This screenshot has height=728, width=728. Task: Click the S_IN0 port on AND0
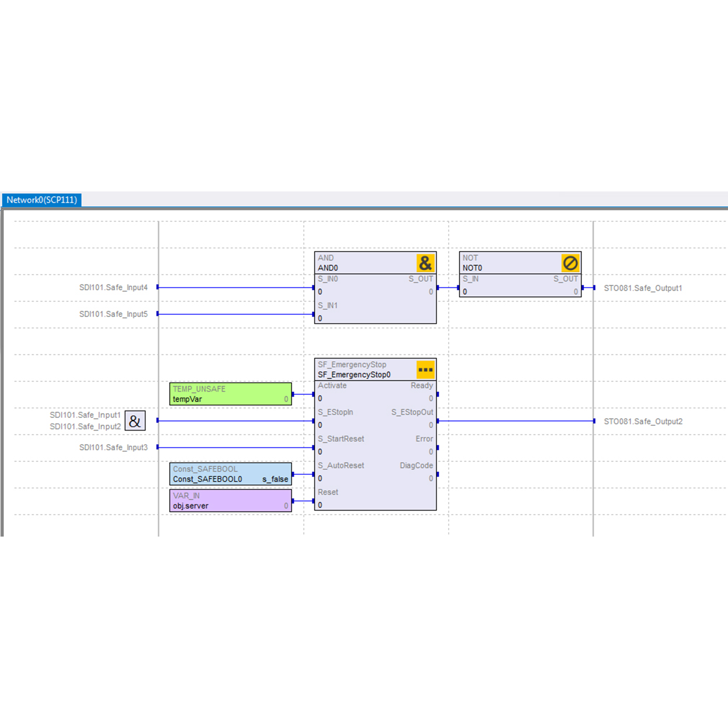pyautogui.click(x=328, y=279)
